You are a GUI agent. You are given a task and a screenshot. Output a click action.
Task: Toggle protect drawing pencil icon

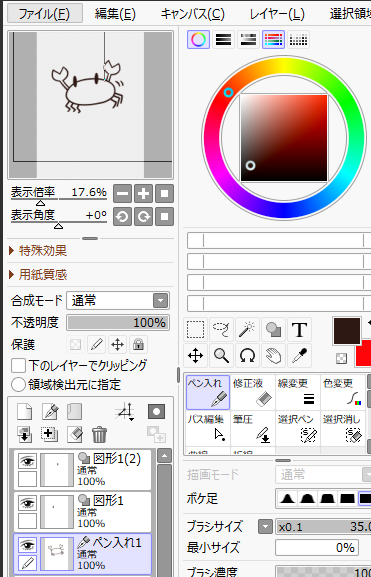point(96,345)
